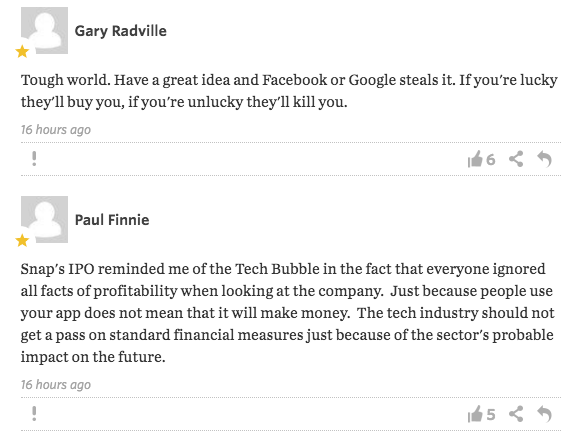Screen dimensions: 573x441
Task: Reply to Gary Radville's comment
Action: coord(544,159)
